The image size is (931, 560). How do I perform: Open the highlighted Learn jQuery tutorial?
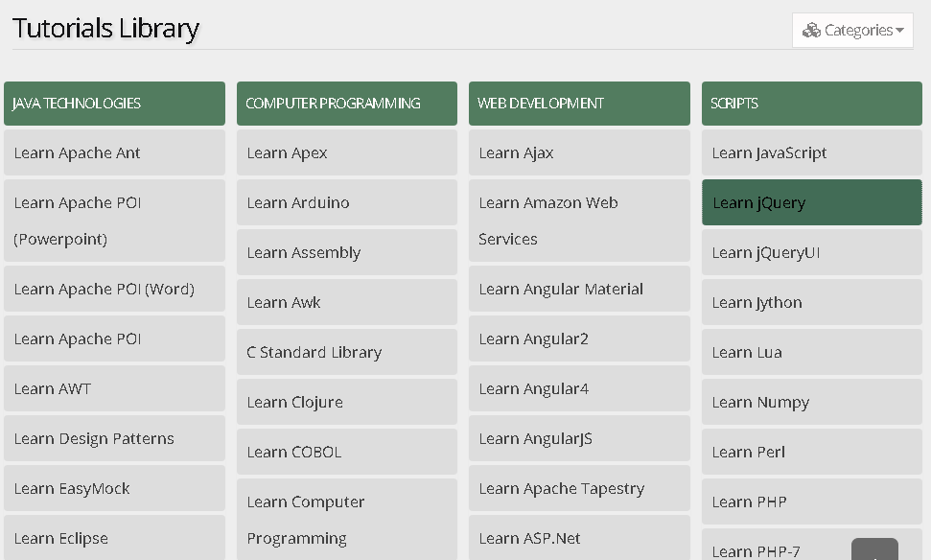point(812,202)
